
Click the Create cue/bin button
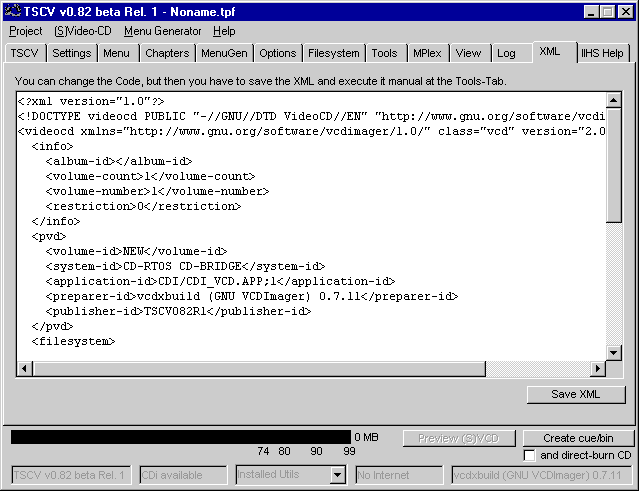[x=578, y=438]
